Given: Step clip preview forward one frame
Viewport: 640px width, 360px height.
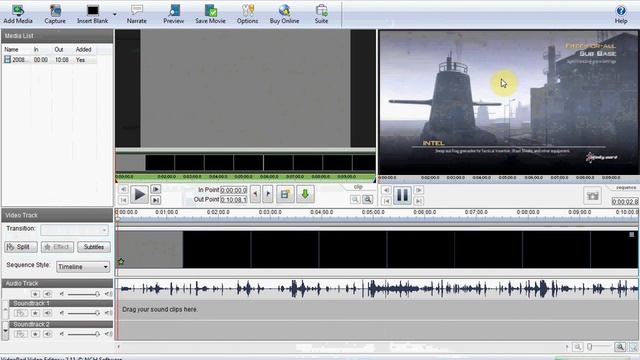Looking at the screenshot, I should 156,189.
